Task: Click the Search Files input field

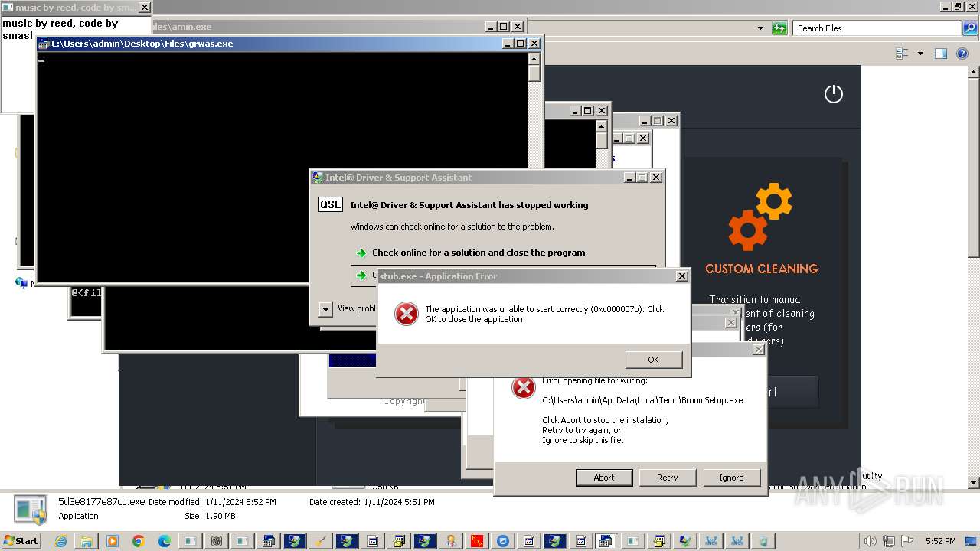Action: [x=877, y=28]
